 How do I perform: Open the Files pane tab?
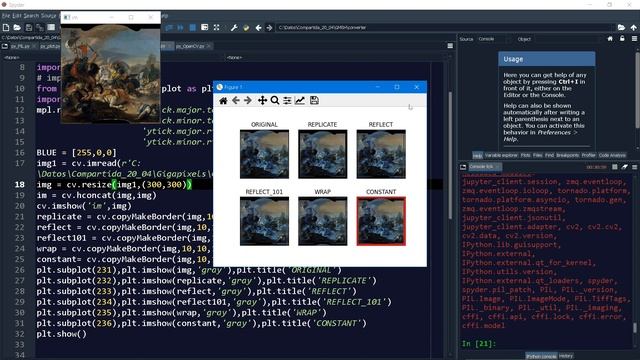[x=538, y=155]
